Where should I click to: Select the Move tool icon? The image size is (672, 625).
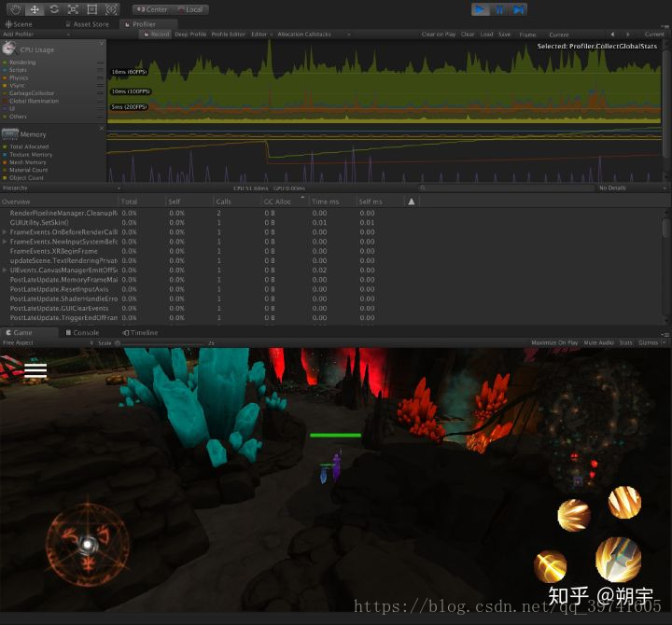click(35, 9)
